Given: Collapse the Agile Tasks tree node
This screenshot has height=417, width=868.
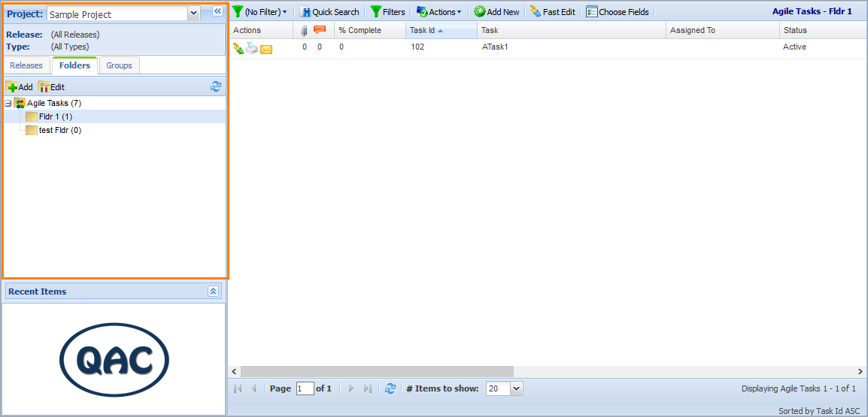Looking at the screenshot, I should click(8, 104).
